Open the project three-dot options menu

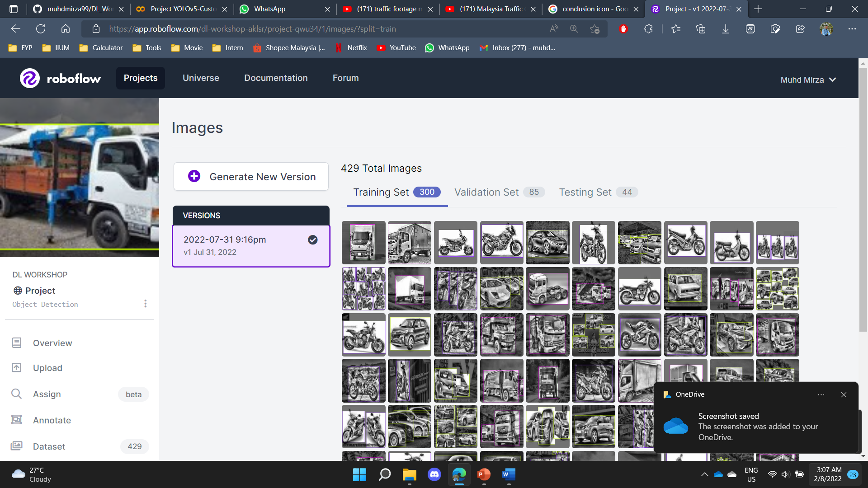click(145, 304)
